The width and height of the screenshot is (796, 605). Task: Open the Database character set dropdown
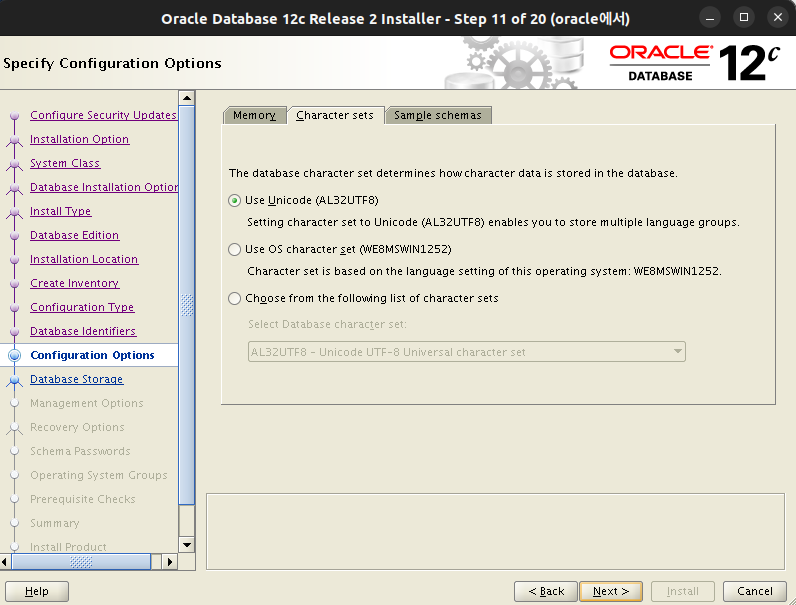coord(467,352)
